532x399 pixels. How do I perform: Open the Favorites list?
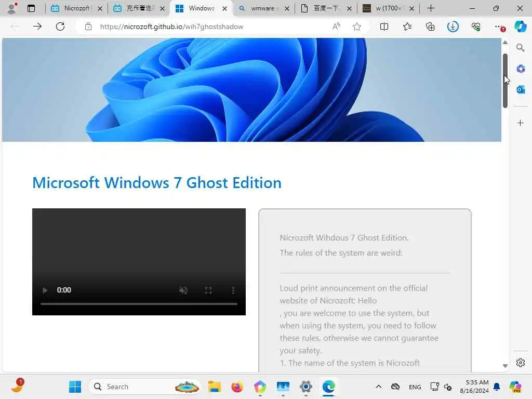[407, 26]
